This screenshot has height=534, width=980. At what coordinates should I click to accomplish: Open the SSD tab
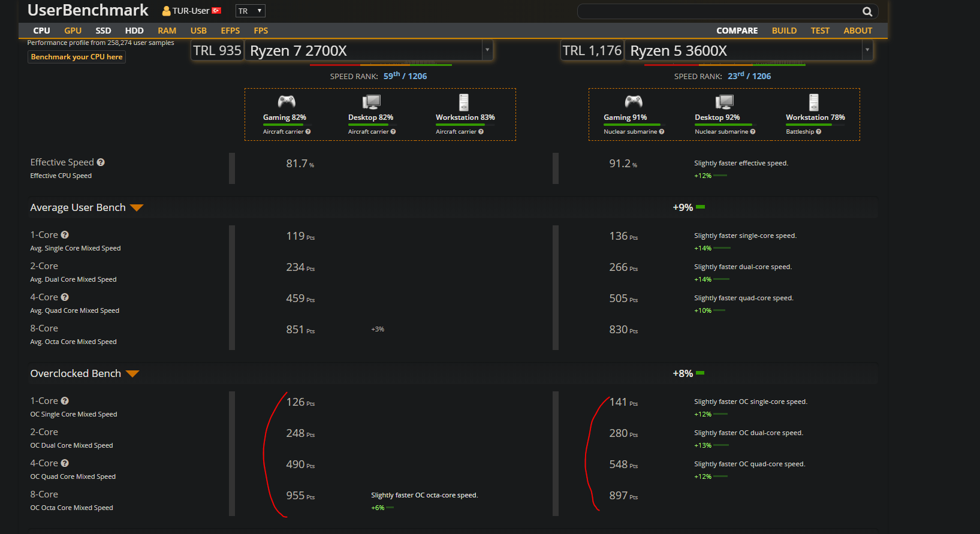pyautogui.click(x=104, y=31)
